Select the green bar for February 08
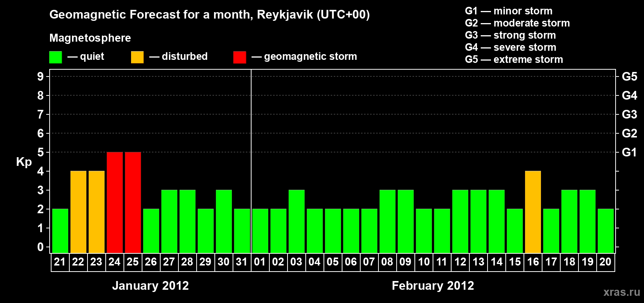644x303 pixels. pos(388,221)
